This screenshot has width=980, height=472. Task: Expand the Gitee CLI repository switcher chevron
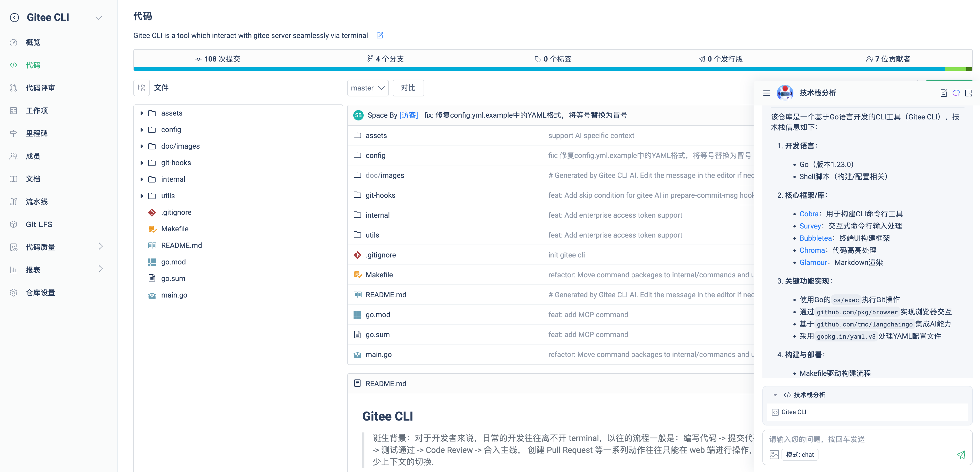click(98, 18)
